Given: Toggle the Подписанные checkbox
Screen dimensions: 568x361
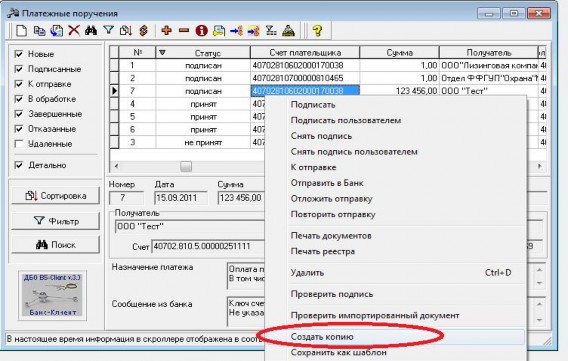Looking at the screenshot, I should [18, 69].
